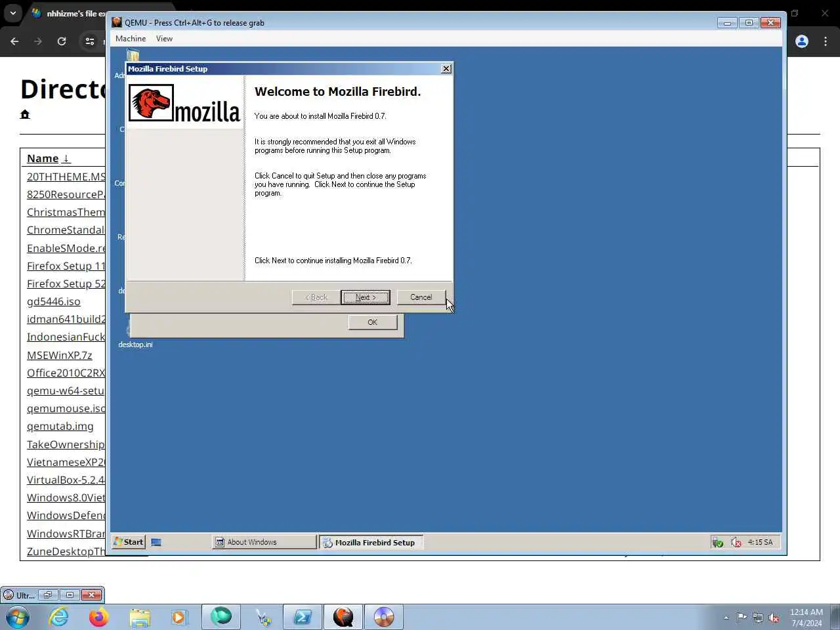The width and height of the screenshot is (840, 630).
Task: Switch to Mozilla Firebird Setup taskbar button
Action: 371,542
